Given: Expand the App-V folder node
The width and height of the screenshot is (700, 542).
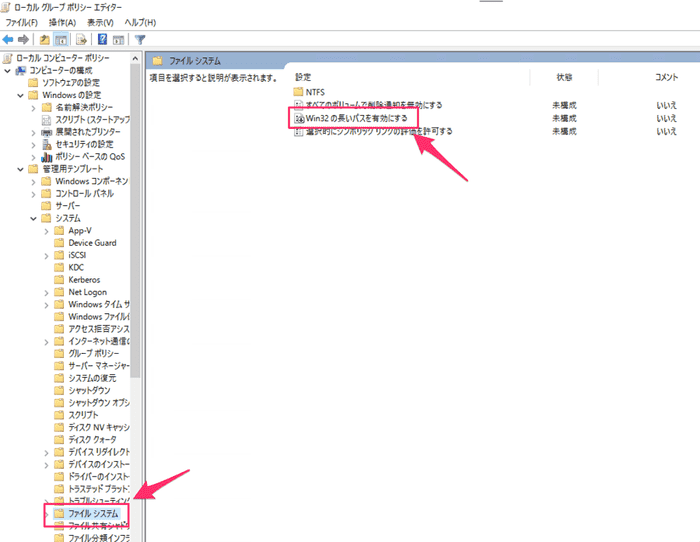Looking at the screenshot, I should point(46,231).
